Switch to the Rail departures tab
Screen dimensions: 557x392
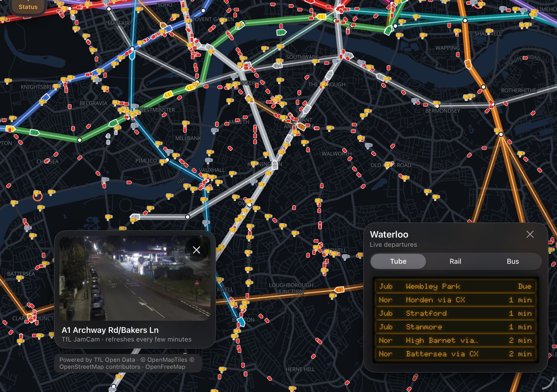[x=455, y=261]
